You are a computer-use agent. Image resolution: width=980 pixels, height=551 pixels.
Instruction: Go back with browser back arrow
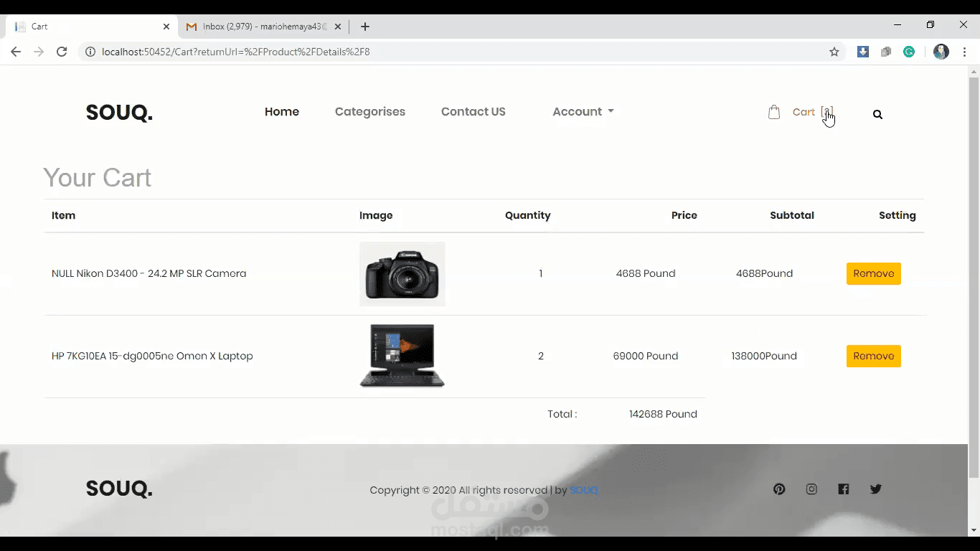16,52
